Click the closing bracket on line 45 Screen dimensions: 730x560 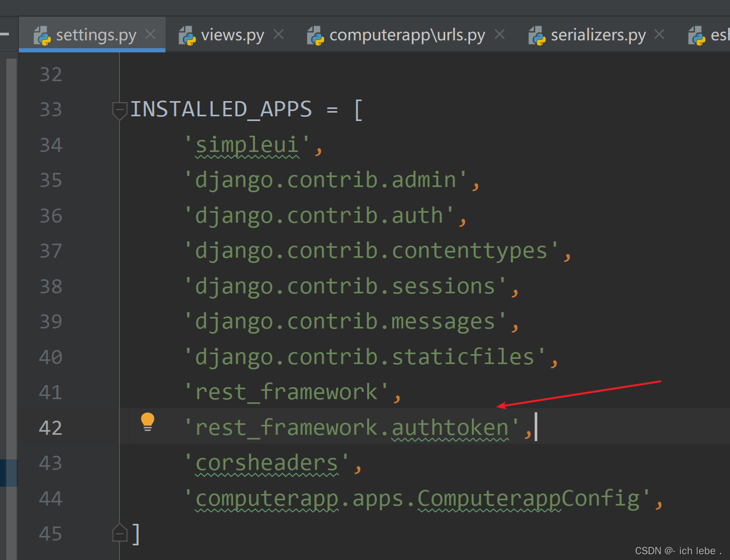coord(136,534)
